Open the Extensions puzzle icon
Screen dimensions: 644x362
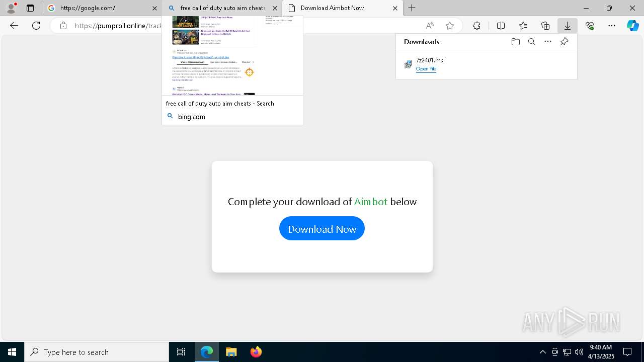coord(476,26)
